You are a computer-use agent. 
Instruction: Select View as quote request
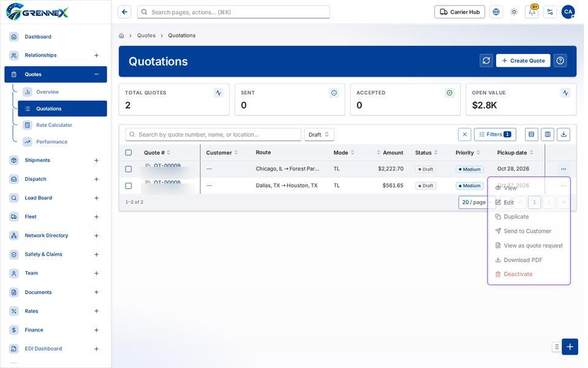(x=529, y=245)
